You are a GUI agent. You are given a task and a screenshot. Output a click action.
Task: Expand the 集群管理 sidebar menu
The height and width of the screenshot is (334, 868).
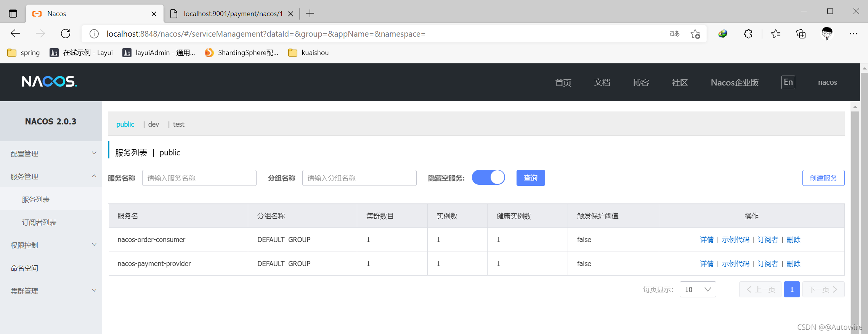point(51,291)
